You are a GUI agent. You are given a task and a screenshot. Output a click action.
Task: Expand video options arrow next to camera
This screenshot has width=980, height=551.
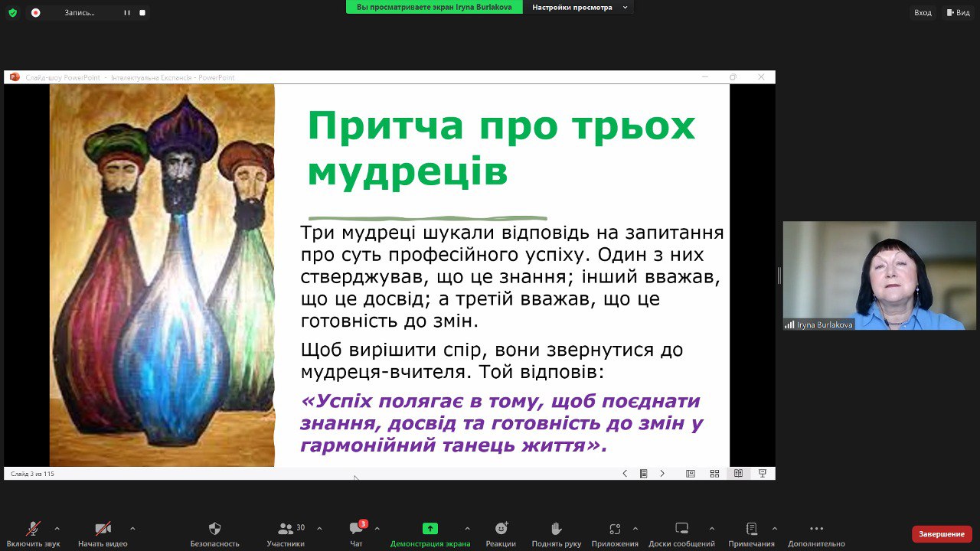pyautogui.click(x=132, y=528)
